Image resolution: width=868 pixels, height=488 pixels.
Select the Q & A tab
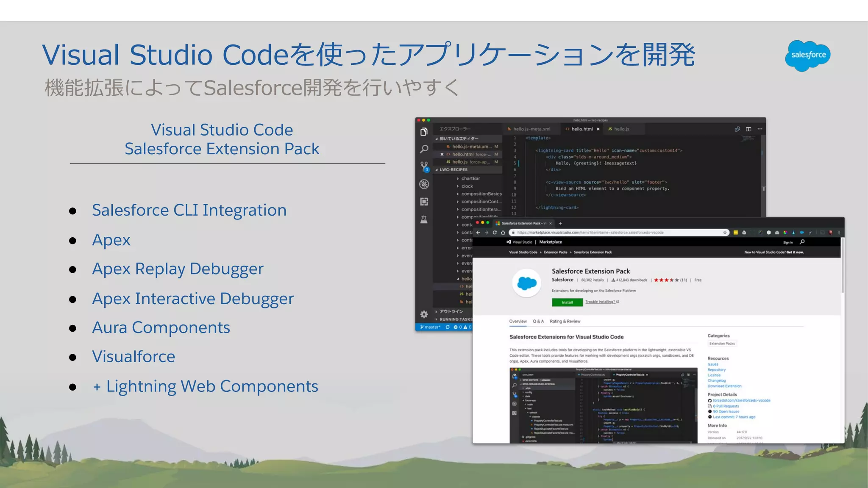pyautogui.click(x=538, y=322)
